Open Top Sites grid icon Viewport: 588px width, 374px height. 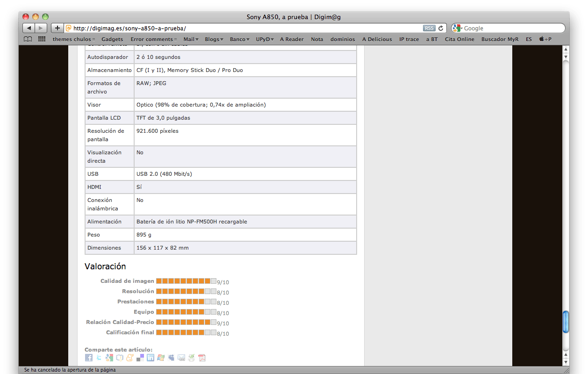42,39
